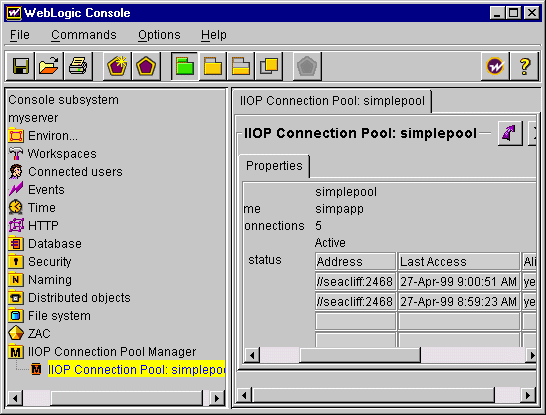
Task: Click the first //seacliff:2468 address cell
Action: click(x=355, y=282)
